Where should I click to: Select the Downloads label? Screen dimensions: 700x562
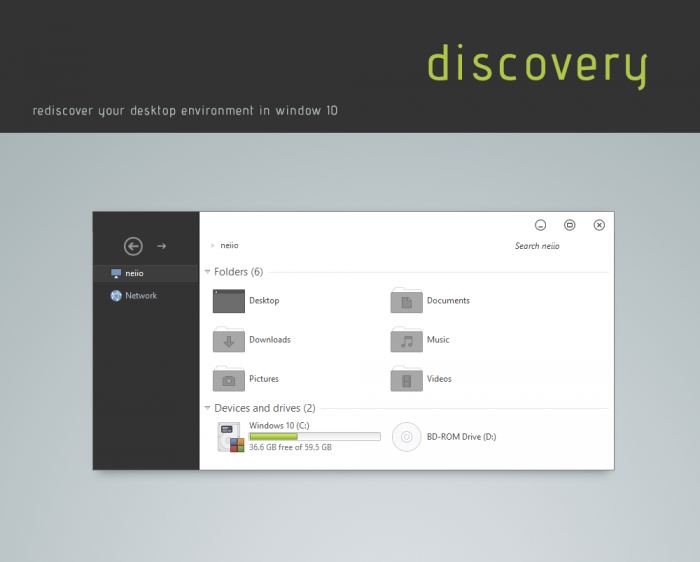pyautogui.click(x=270, y=340)
